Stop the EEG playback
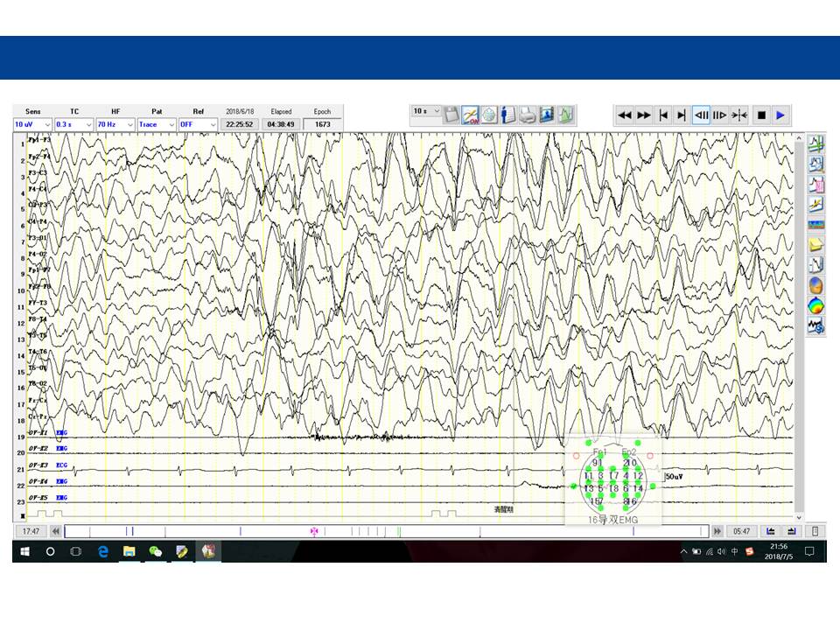840x630 pixels. pyautogui.click(x=762, y=115)
